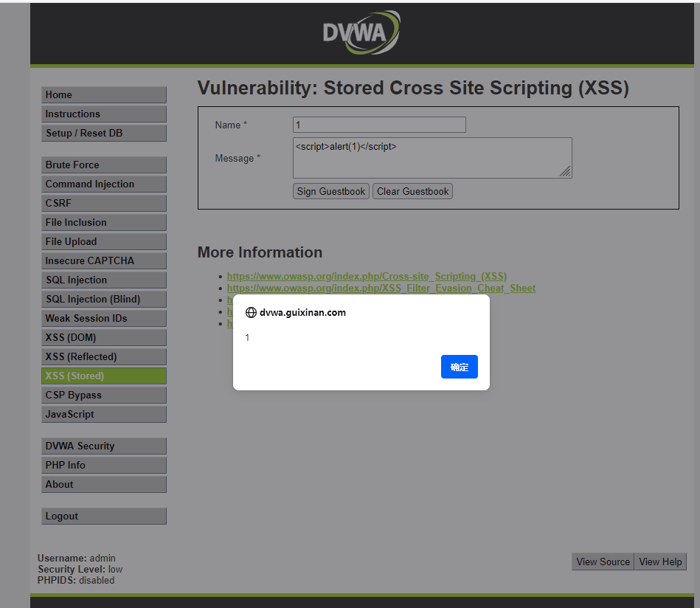Open the CSP Bypass page
This screenshot has height=608, width=700.
coord(103,395)
